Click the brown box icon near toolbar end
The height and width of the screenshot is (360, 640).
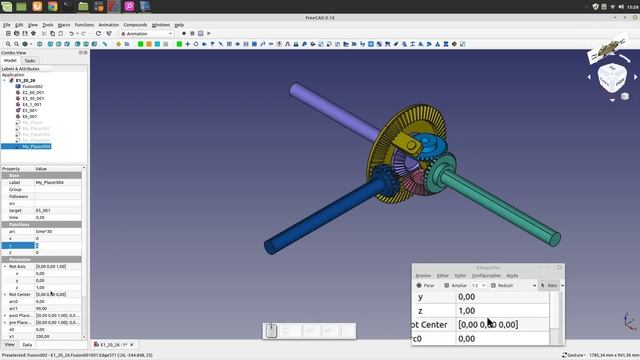pos(454,44)
